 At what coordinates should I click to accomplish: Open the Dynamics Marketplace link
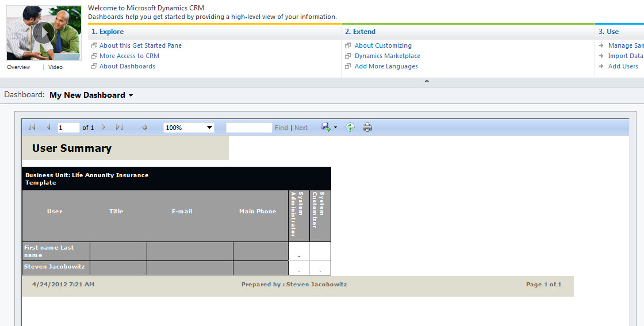[x=387, y=56]
